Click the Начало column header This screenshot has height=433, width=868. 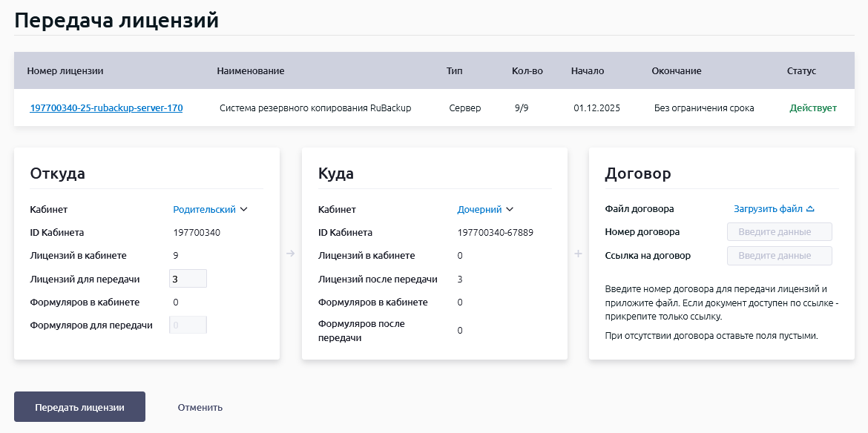(587, 71)
